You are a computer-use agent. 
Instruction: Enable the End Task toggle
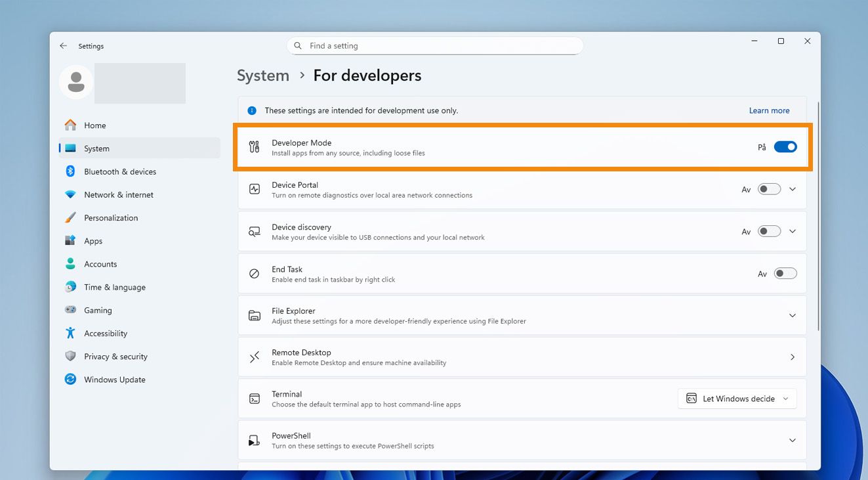click(785, 274)
